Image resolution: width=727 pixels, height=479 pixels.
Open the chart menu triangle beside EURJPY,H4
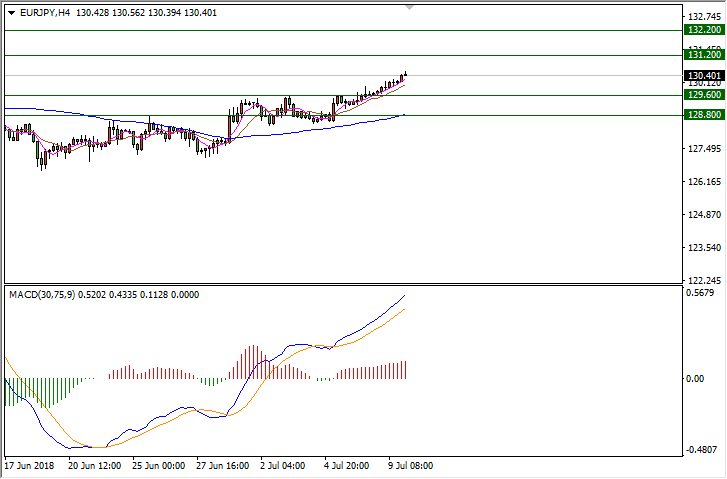click(x=12, y=13)
